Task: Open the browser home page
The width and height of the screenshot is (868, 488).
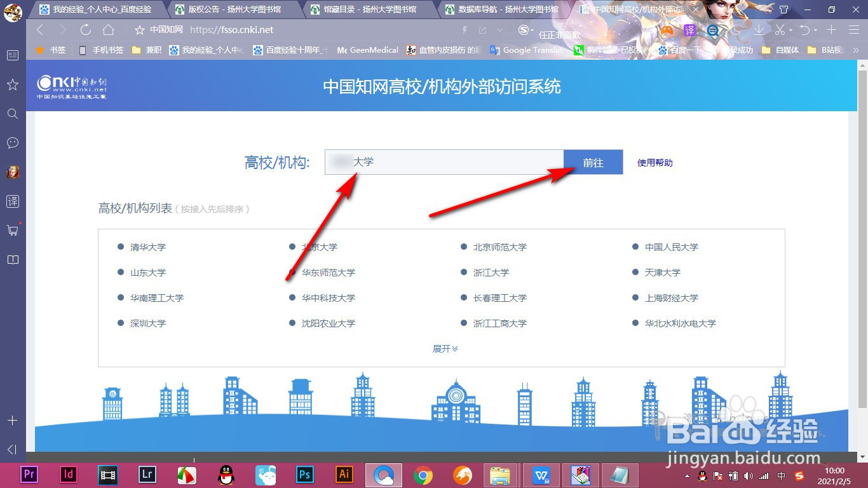Action: (109, 30)
